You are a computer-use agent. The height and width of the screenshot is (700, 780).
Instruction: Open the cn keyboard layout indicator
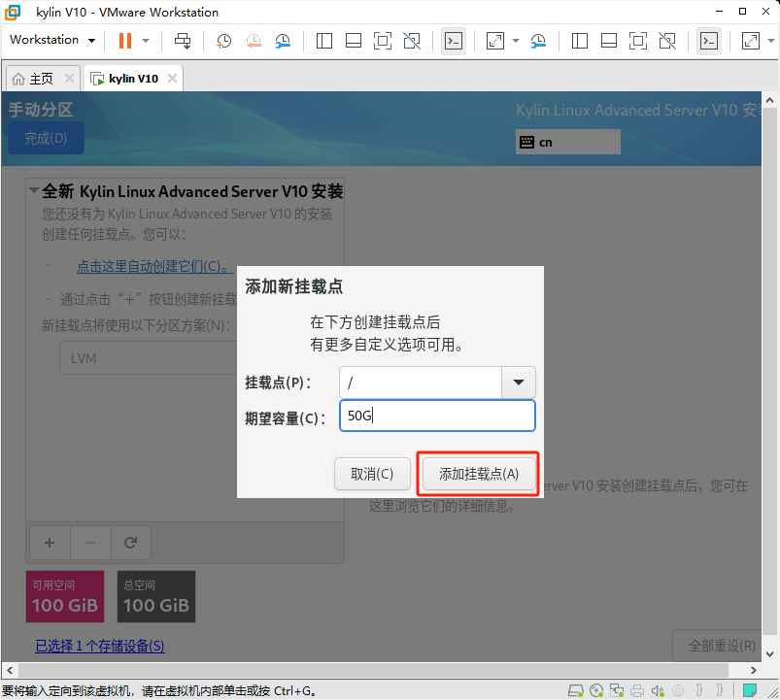567,142
